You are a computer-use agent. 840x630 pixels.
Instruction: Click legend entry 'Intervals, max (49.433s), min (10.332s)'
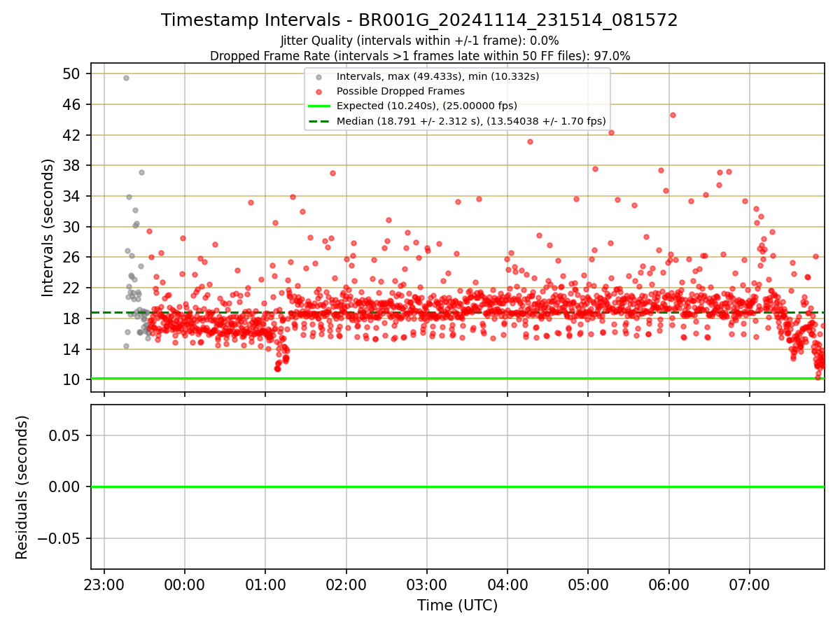pyautogui.click(x=438, y=76)
